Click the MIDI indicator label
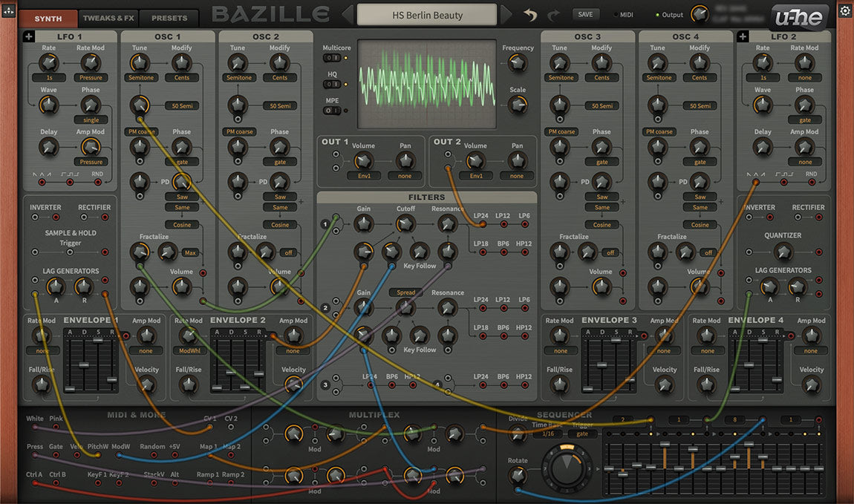The width and height of the screenshot is (854, 504). coord(625,15)
